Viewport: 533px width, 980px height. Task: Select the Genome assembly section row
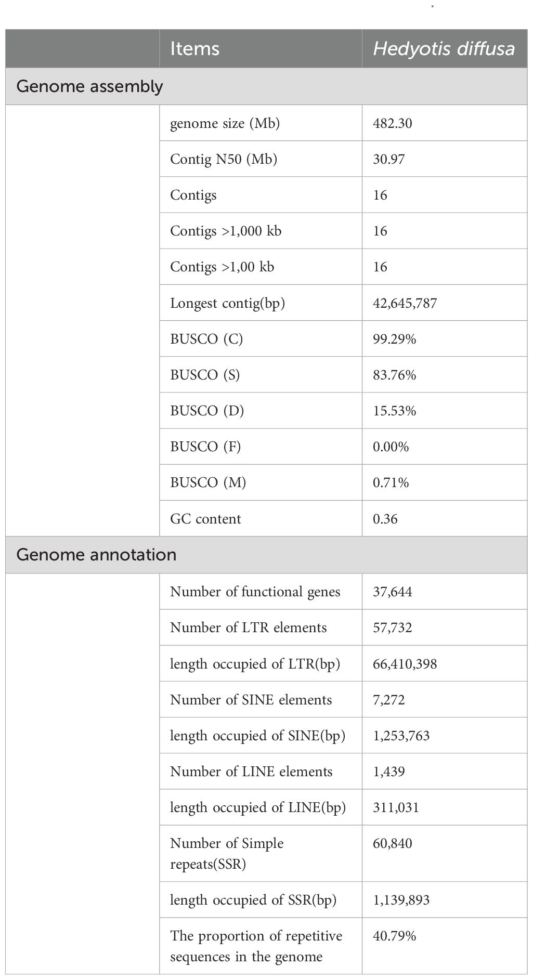[x=266, y=86]
